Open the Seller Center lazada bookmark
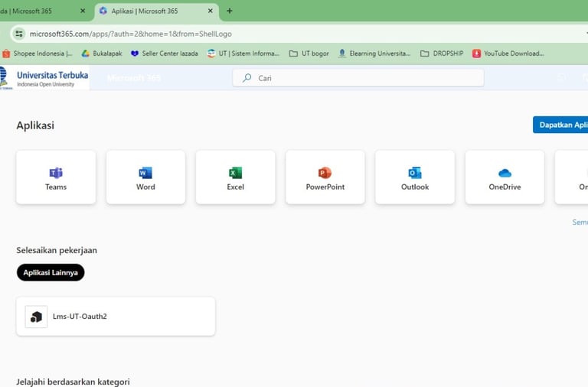This screenshot has height=387, width=588. (165, 54)
